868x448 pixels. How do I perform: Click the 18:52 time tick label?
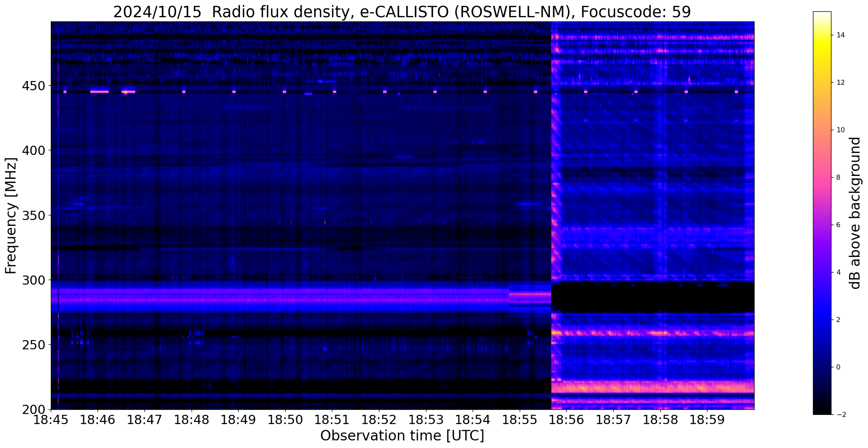379,420
